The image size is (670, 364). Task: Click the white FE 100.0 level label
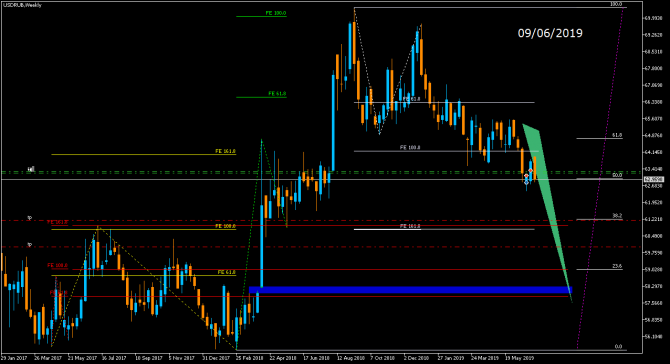pyautogui.click(x=410, y=147)
